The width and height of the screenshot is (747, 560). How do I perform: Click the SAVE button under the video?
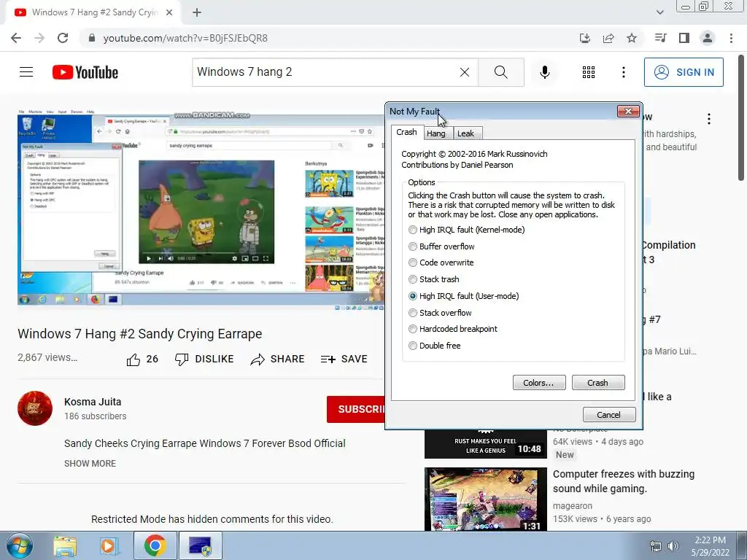(x=344, y=359)
